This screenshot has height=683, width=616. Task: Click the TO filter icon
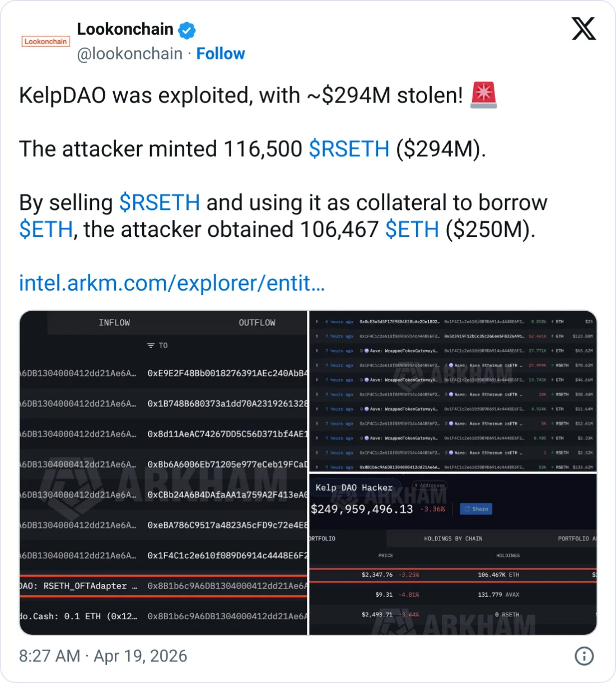pos(151,345)
